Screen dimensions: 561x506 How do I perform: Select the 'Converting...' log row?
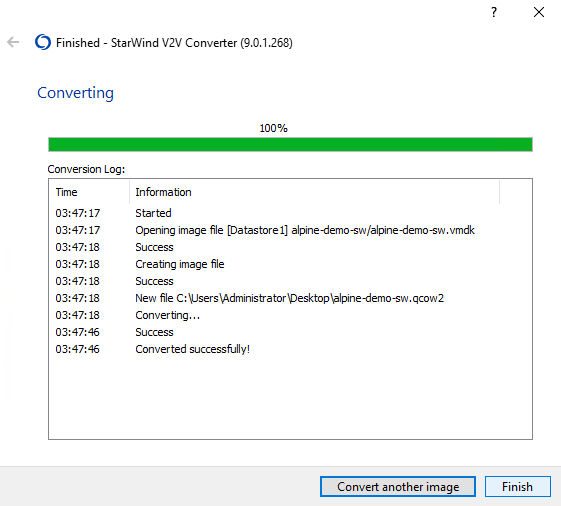291,315
